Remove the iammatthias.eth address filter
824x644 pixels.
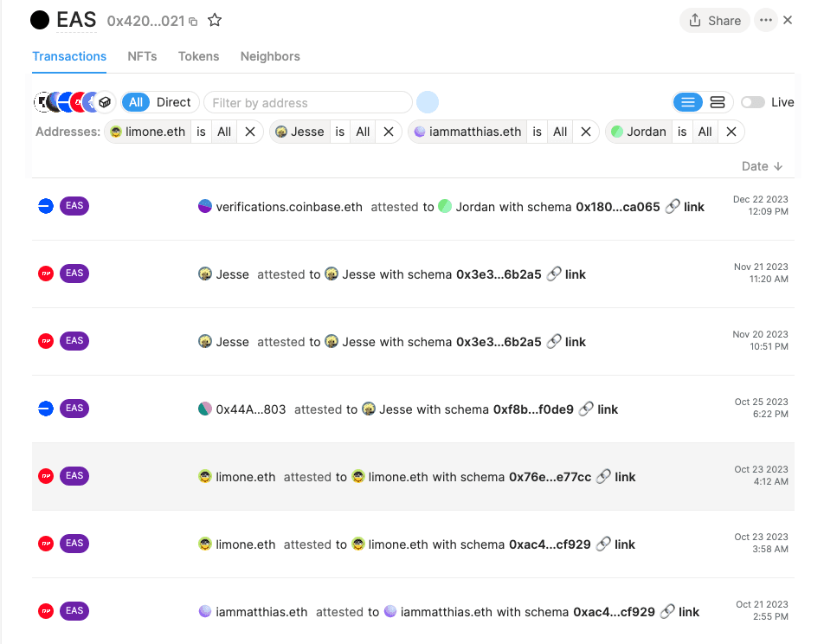[x=586, y=132]
